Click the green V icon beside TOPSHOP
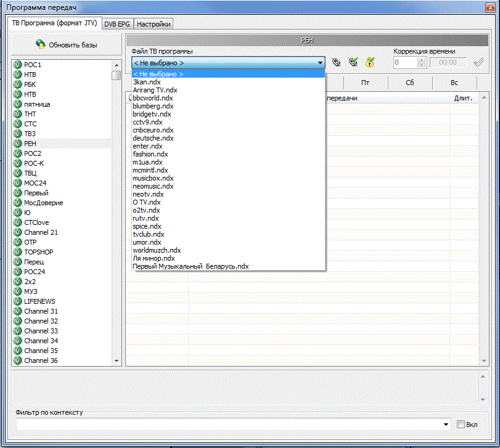This screenshot has height=448, width=500. [17, 252]
